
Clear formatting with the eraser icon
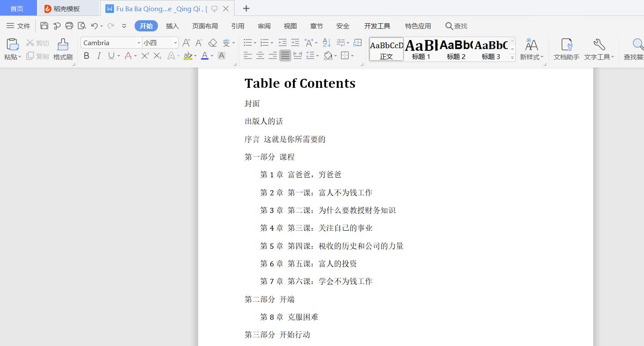(x=213, y=43)
